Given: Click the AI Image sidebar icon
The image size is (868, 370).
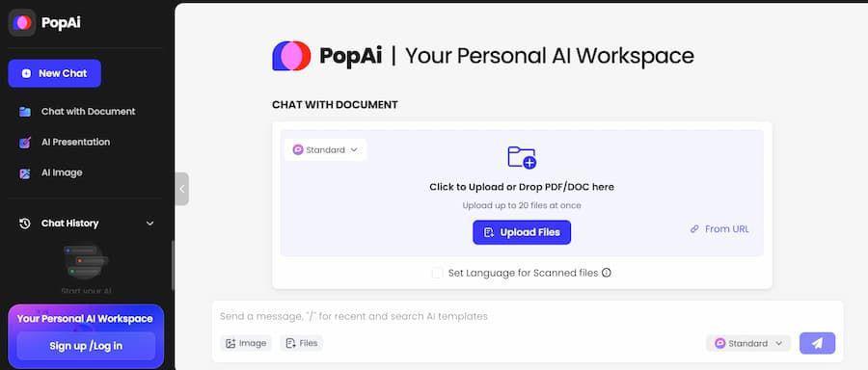Looking at the screenshot, I should pyautogui.click(x=25, y=173).
